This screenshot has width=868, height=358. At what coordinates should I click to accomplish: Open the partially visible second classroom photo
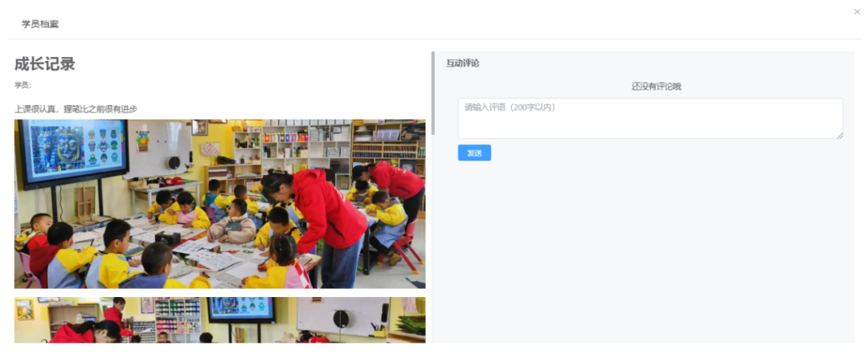pos(219,320)
